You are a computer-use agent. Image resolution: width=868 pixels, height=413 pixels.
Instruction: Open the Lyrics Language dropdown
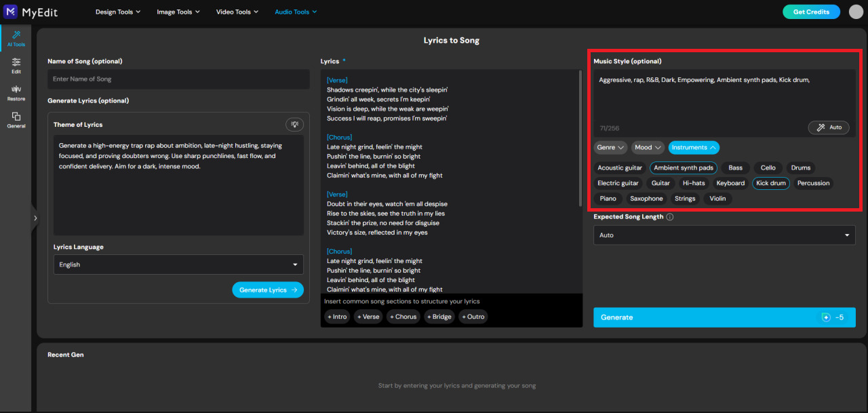coord(178,264)
